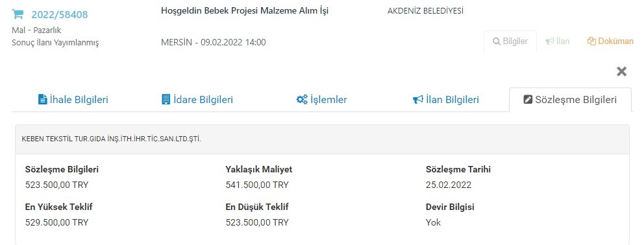Click the shopping cart icon beside 2022/58408
The width and height of the screenshot is (644, 245).
click(x=18, y=14)
